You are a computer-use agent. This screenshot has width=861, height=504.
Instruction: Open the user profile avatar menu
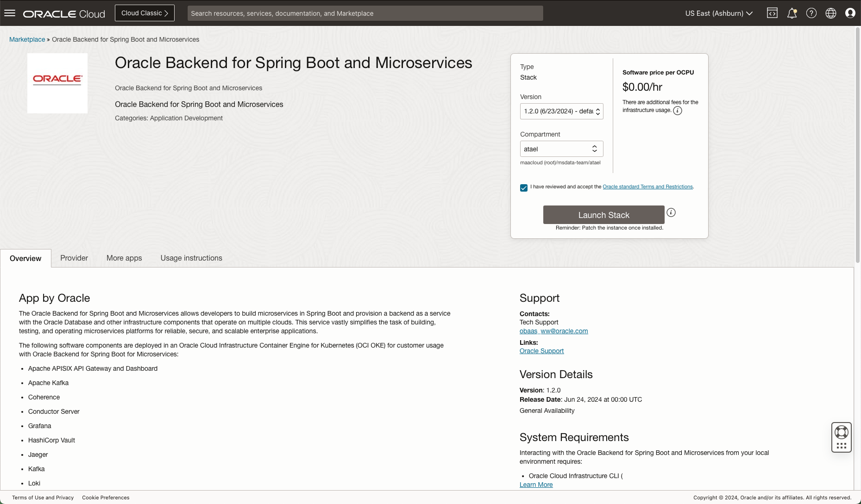coord(850,13)
